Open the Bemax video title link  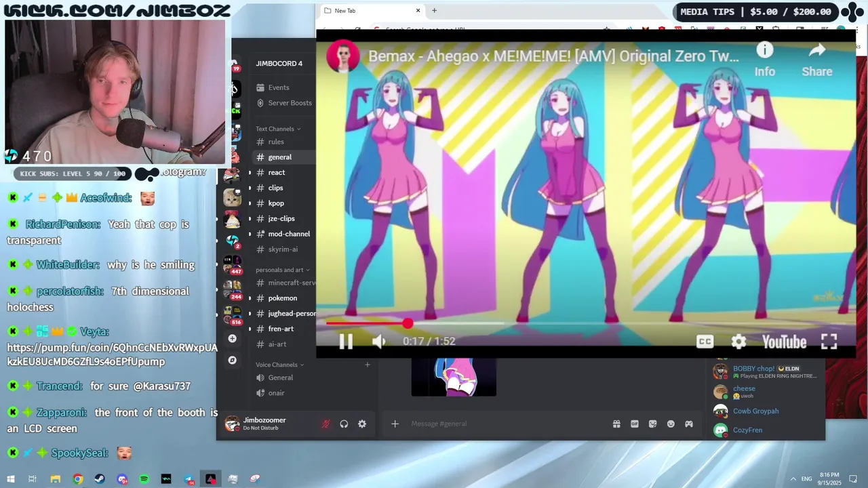point(553,56)
